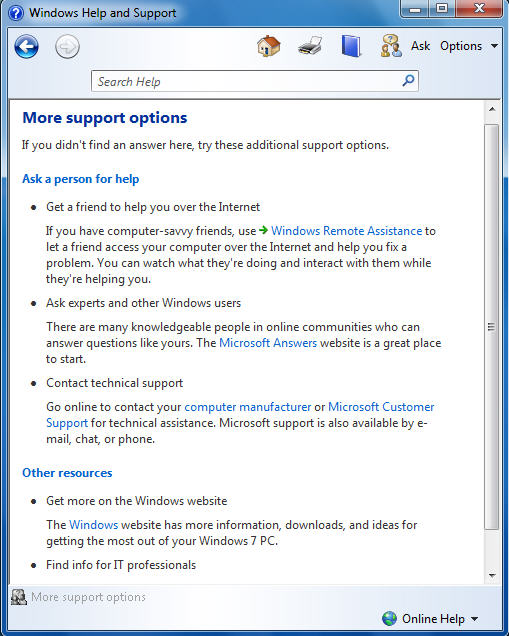Open the Online Help dropdown menu
The image size is (509, 636).
430,619
